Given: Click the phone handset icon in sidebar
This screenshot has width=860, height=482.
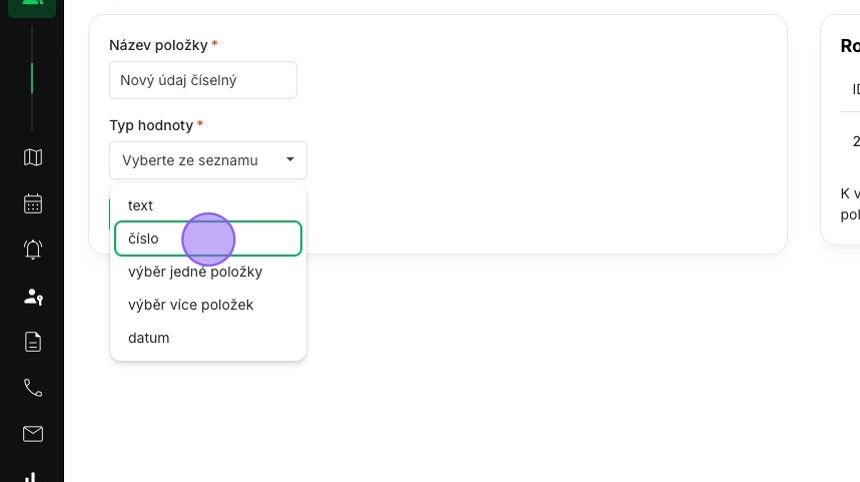Looking at the screenshot, I should point(33,388).
